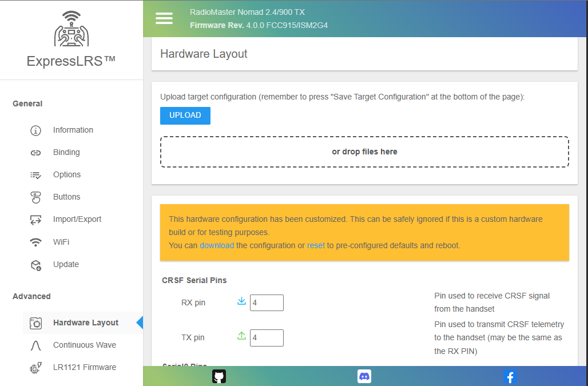This screenshot has width=588, height=386.
Task: Open GitHub via the footer icon
Action: tap(218, 376)
